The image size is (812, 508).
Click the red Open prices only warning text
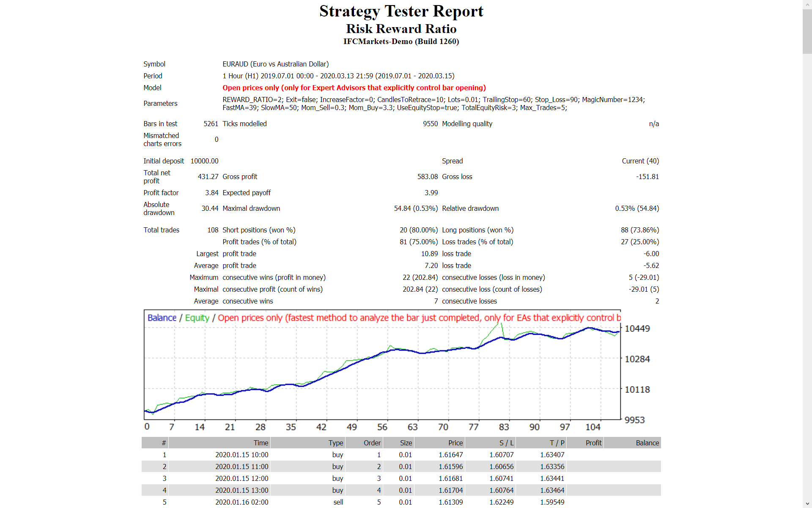[x=354, y=88]
